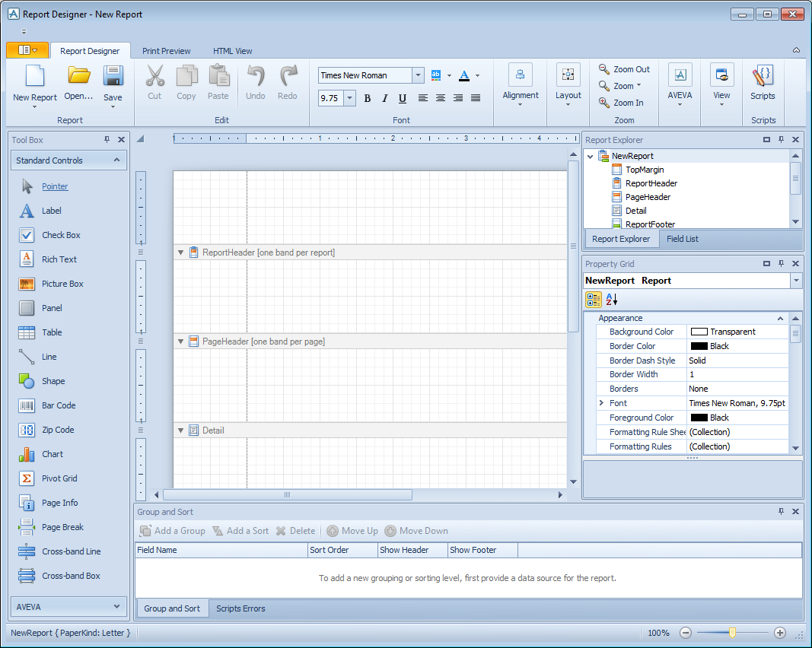Save the report using the Save icon
The width and height of the screenshot is (812, 648).
[113, 75]
